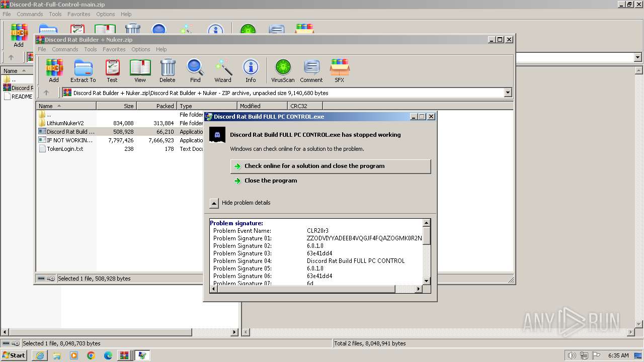
Task: Open File menu in Nuker.zip window
Action: (42, 49)
